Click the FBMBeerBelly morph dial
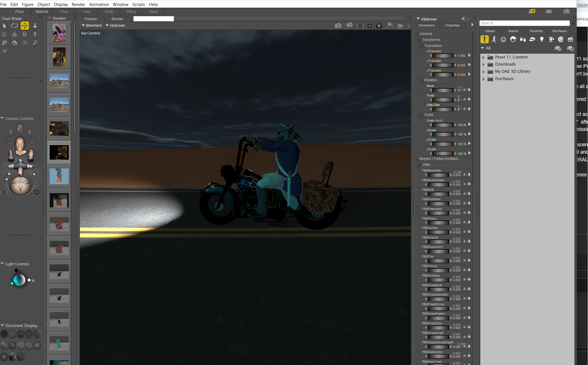Screen dimensions: 588x365 click(438, 175)
